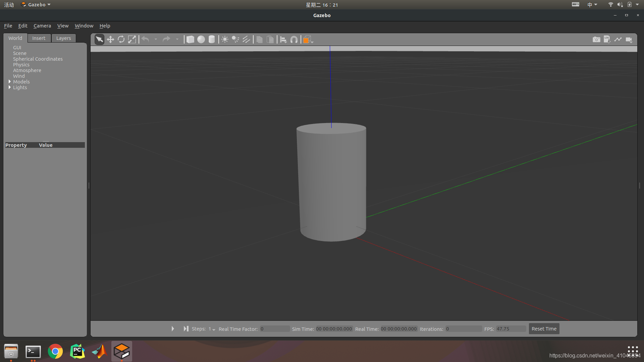The height and width of the screenshot is (362, 644).
Task: Open Activities overview (活动)
Action: pyautogui.click(x=9, y=5)
